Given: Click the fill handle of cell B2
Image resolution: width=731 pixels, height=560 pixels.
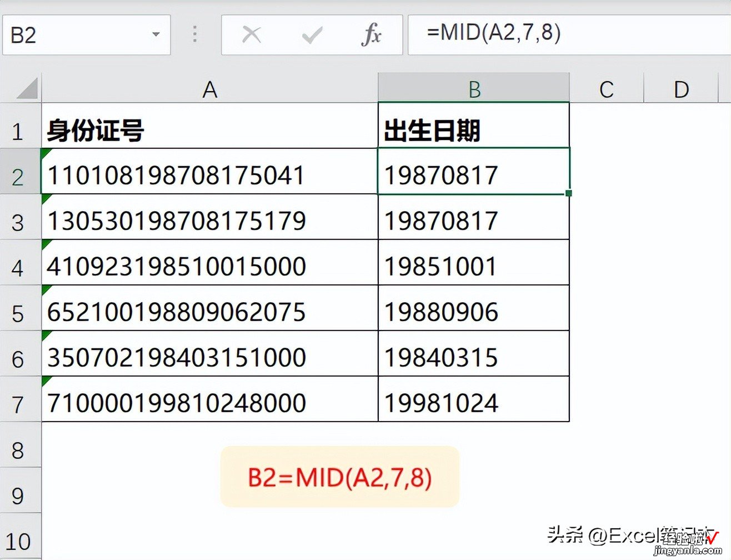Looking at the screenshot, I should [x=569, y=193].
